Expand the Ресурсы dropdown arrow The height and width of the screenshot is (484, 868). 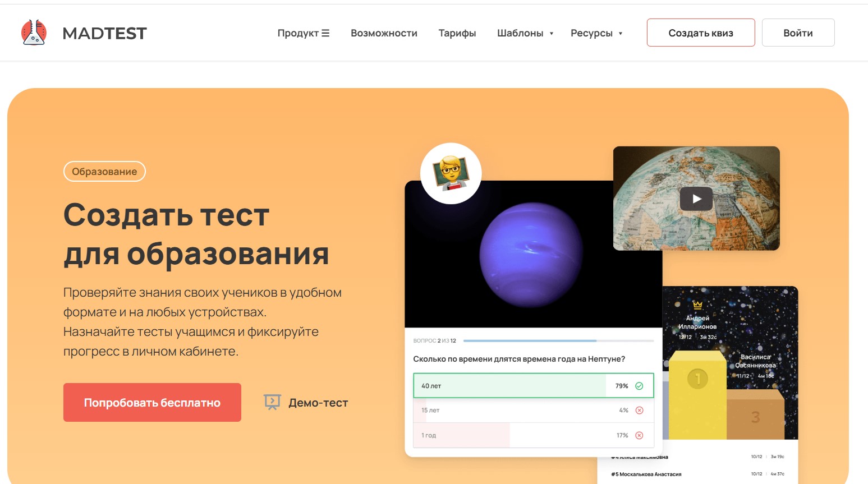621,34
